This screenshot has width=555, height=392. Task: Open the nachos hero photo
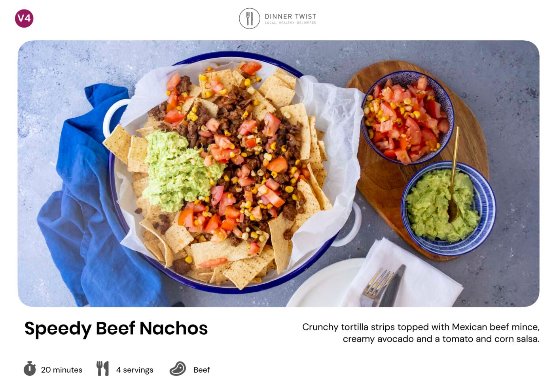click(x=278, y=173)
